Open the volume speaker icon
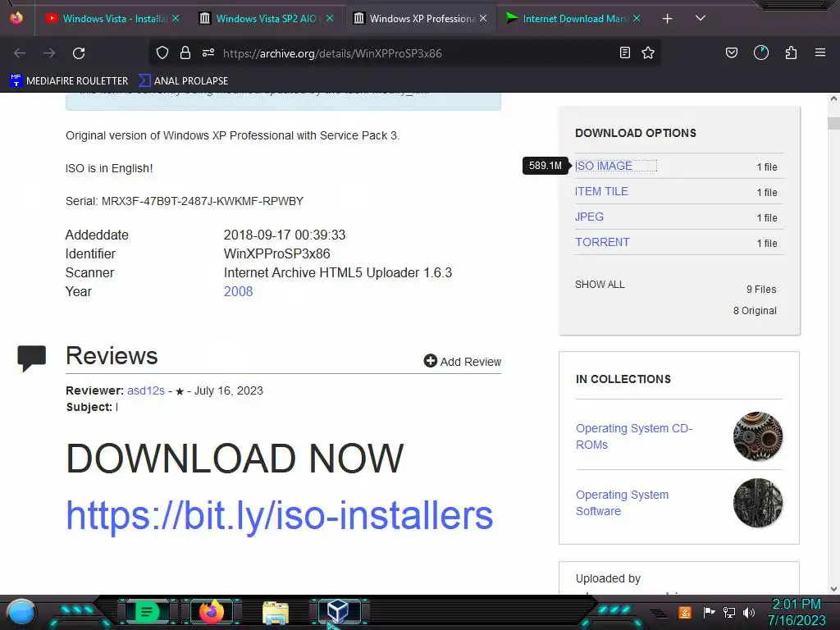Image resolution: width=840 pixels, height=630 pixels. 749,612
